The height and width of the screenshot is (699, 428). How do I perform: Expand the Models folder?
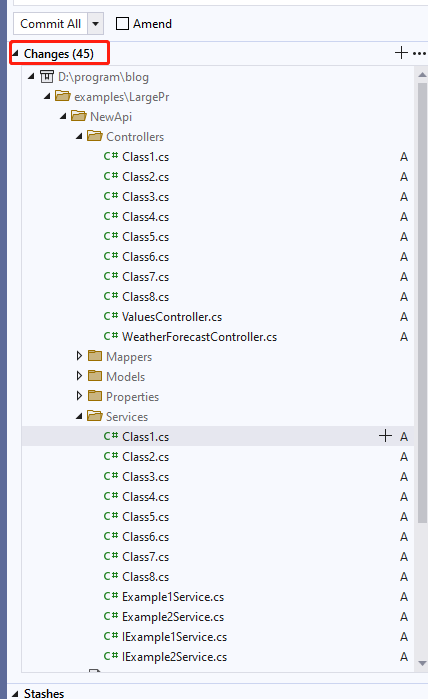79,376
